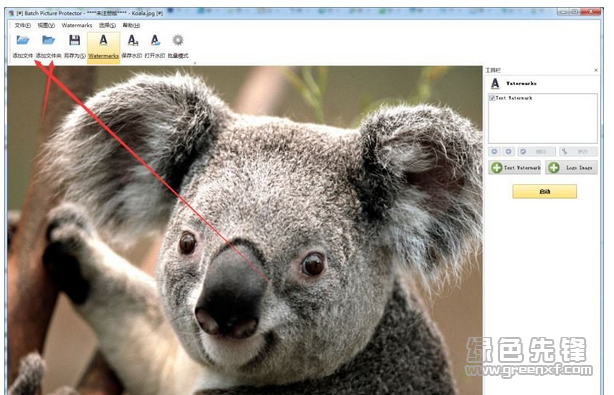The image size is (614, 395).
Task: Close the 工具栏 side panel
Action: [x=596, y=70]
